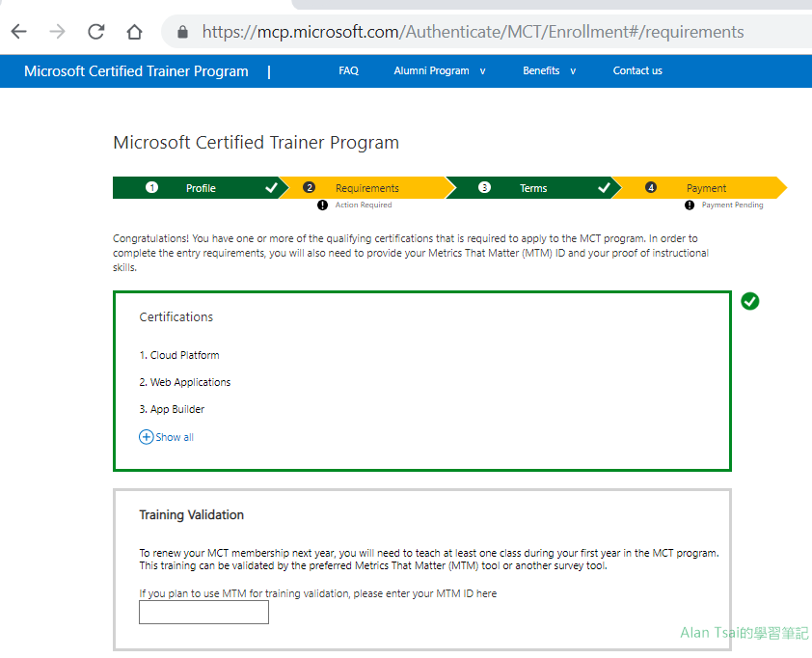The image size is (812, 658).
Task: Click the page title Microsoft Certified Trainer Program
Action: coord(256,143)
